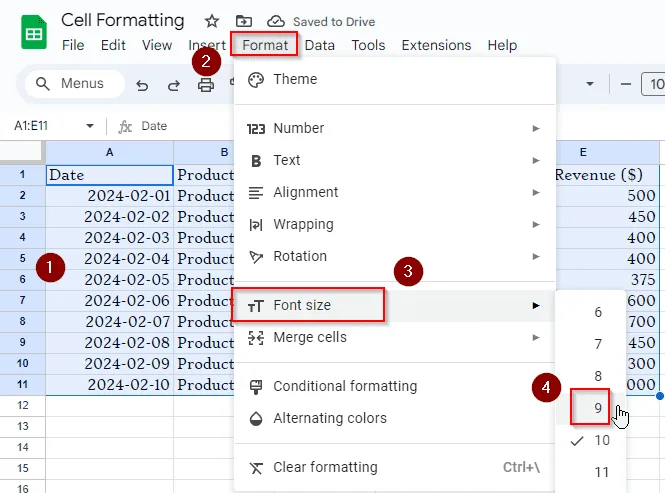Screen dimensions: 665x493
Task: Open the File menu
Action: coord(73,45)
